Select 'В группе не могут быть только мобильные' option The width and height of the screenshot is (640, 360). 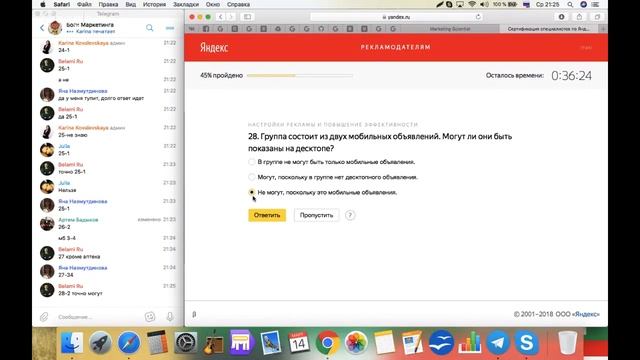pyautogui.click(x=251, y=162)
